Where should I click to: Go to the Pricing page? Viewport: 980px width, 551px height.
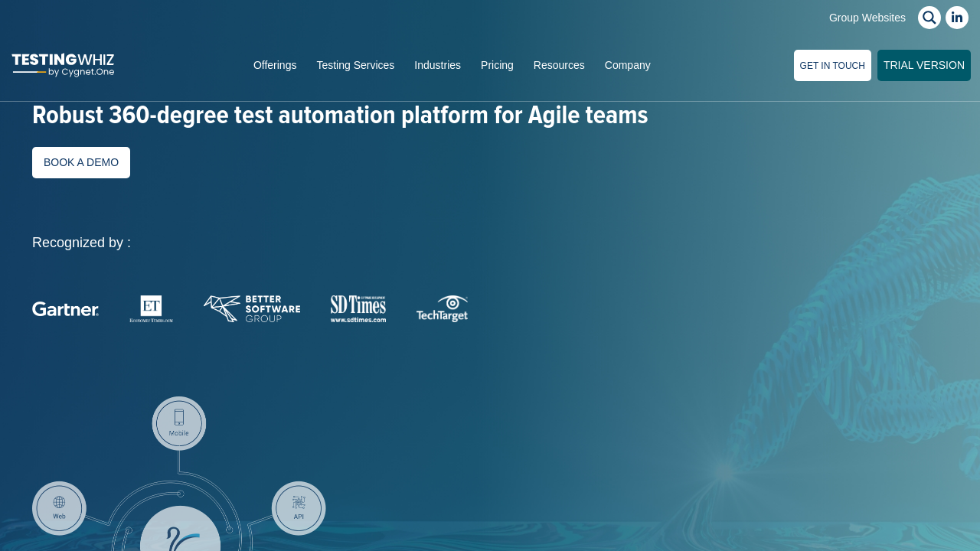pos(497,65)
